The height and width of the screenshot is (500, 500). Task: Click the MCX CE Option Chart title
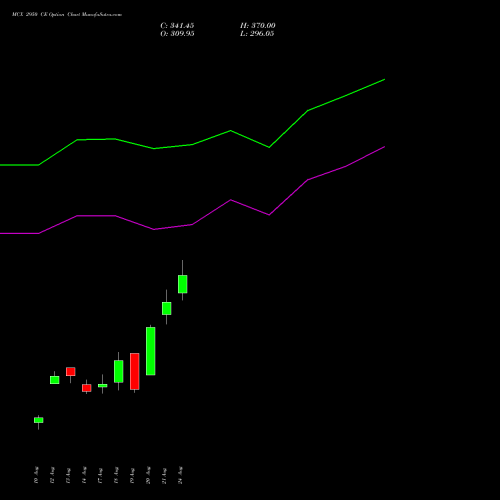67,15
